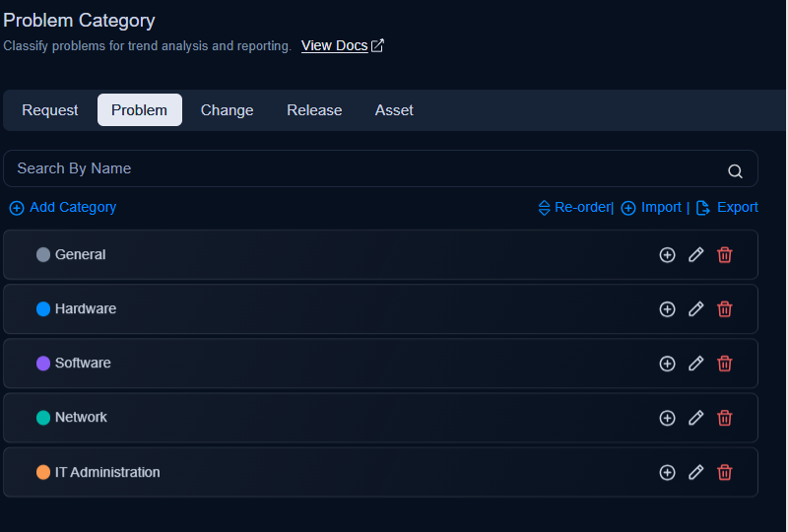Click the Add Category plus icon
The image size is (788, 532).
click(17, 208)
